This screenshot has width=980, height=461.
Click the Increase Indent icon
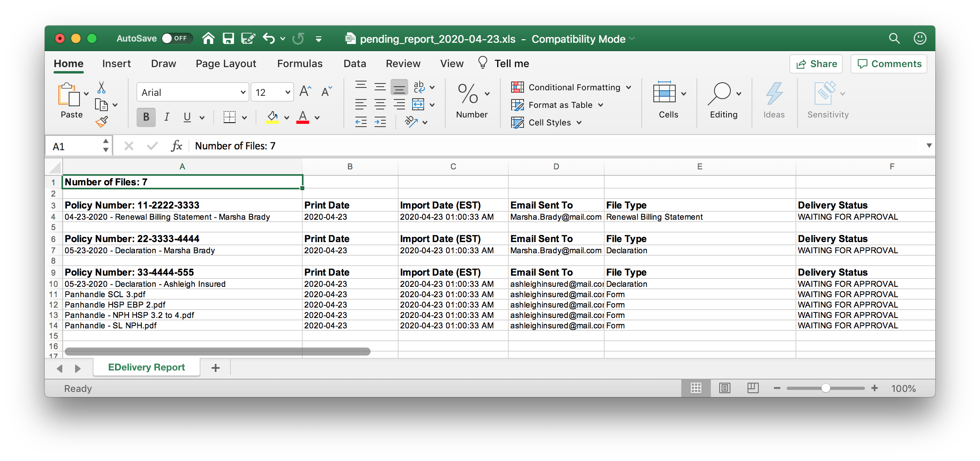(x=380, y=122)
